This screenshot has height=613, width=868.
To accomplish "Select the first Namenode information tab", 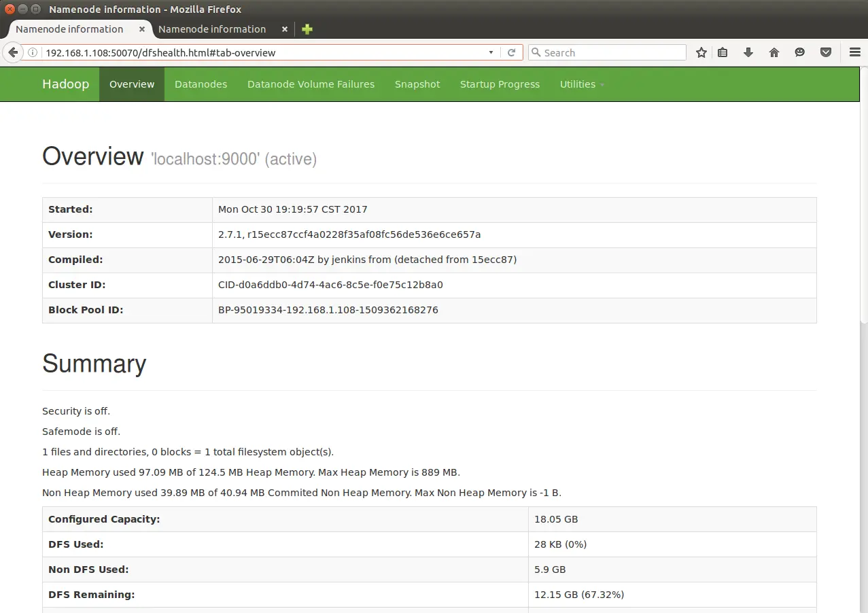I will tap(69, 29).
